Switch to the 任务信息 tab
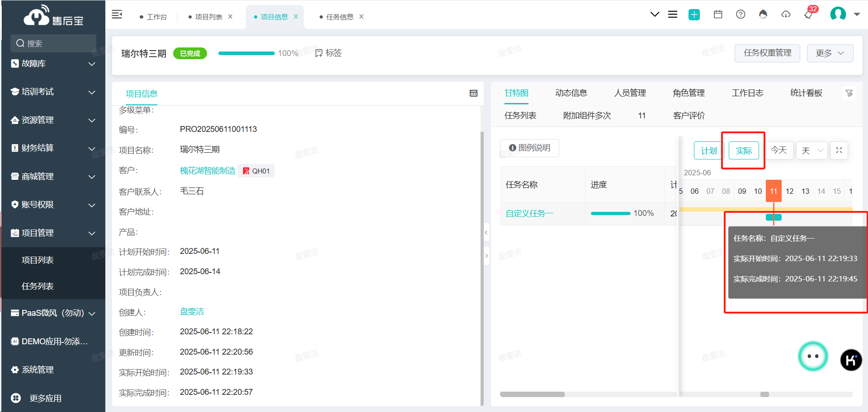The image size is (868, 412). click(x=340, y=17)
